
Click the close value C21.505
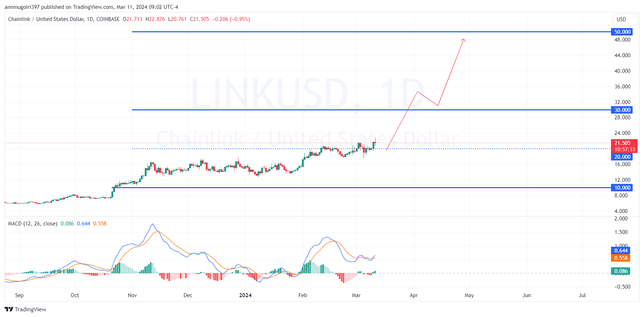tap(199, 19)
